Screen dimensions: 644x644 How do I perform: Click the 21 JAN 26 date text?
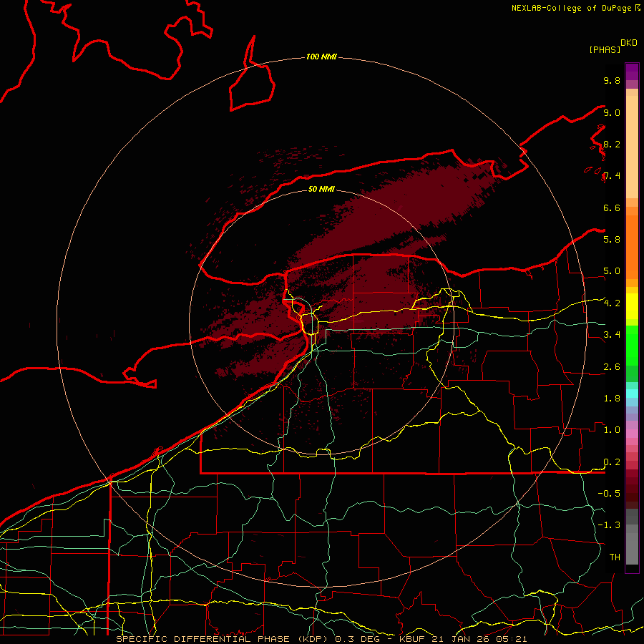point(461,639)
